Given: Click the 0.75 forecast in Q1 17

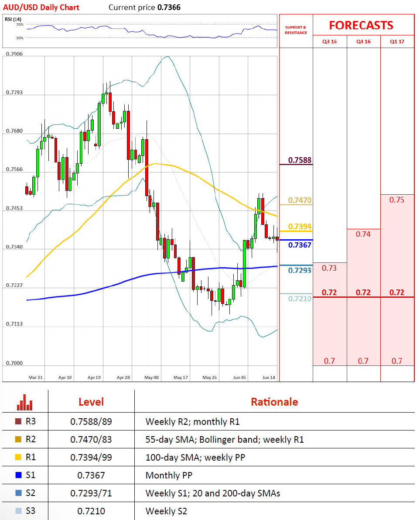Looking at the screenshot, I should click(x=397, y=200).
